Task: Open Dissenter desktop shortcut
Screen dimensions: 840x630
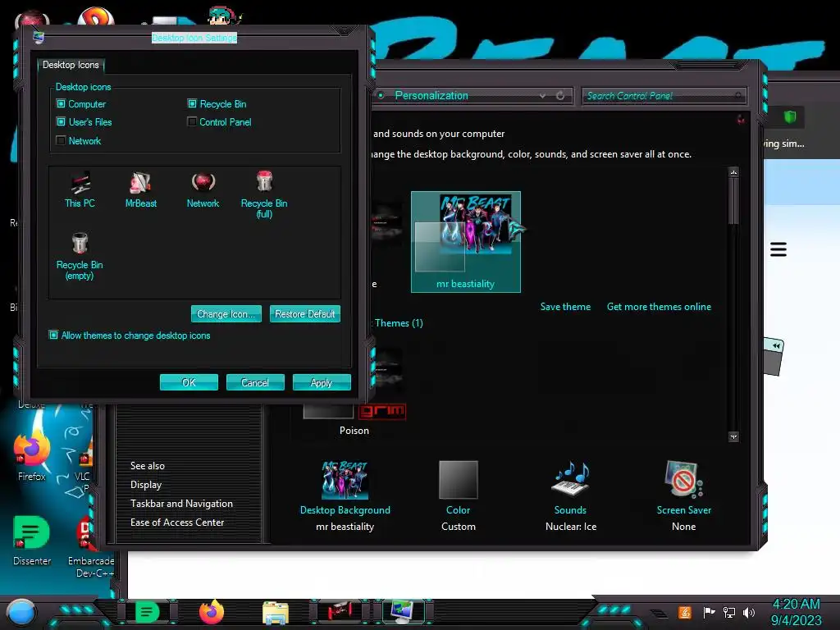Action: (x=32, y=540)
